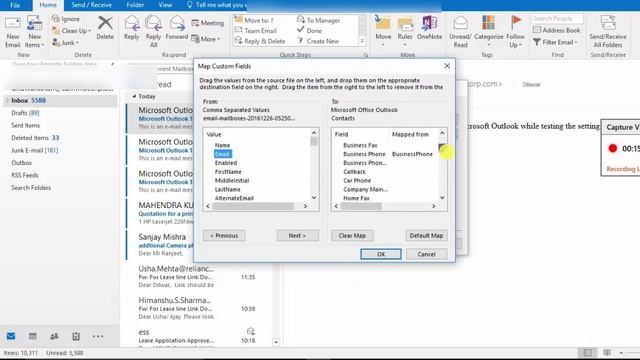Click the Clear Map button
Screen dimensions: 640x360
coord(352,236)
